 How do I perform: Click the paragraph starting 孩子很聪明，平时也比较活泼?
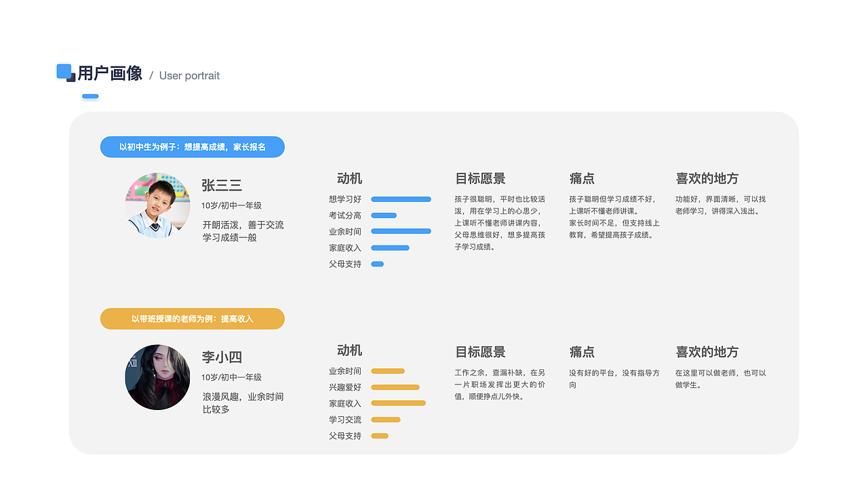500,223
